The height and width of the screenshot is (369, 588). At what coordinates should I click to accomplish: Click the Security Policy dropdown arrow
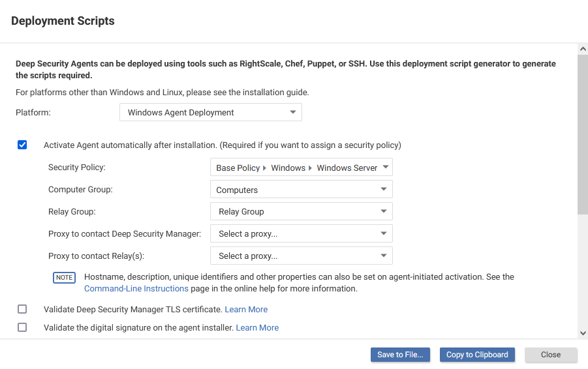(386, 167)
